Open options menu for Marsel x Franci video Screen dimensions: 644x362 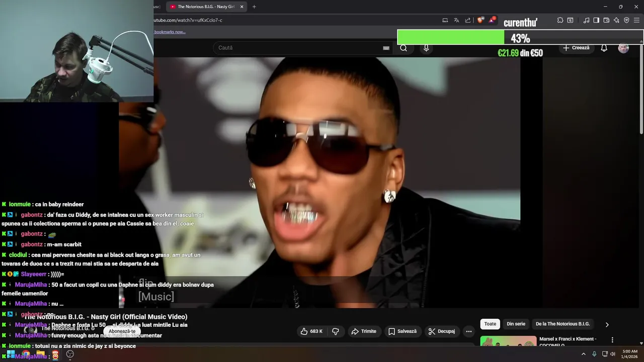coord(612,340)
